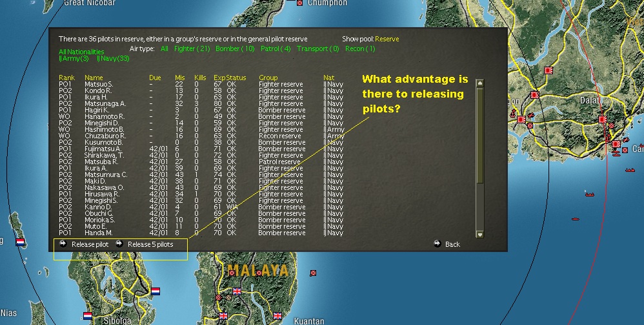The image size is (644, 325).
Task: Filter air type to Fighter (21)
Action: tap(192, 48)
